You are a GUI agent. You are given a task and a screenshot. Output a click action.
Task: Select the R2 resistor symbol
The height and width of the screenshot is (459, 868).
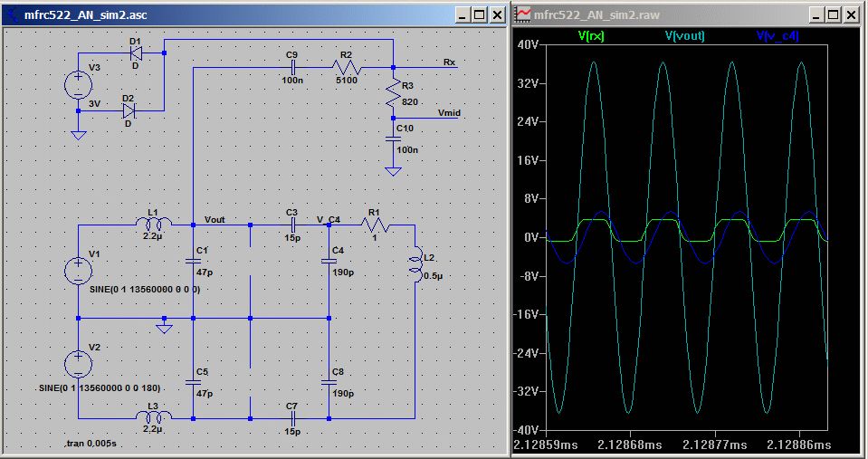(x=347, y=68)
